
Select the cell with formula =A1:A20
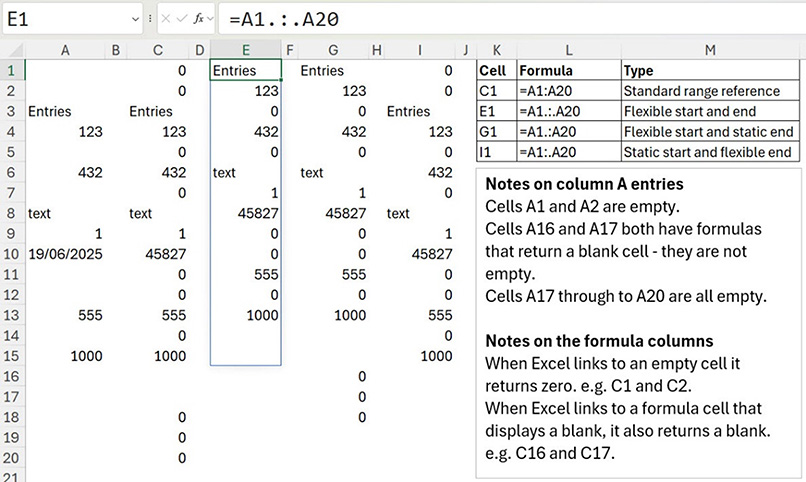click(568, 91)
